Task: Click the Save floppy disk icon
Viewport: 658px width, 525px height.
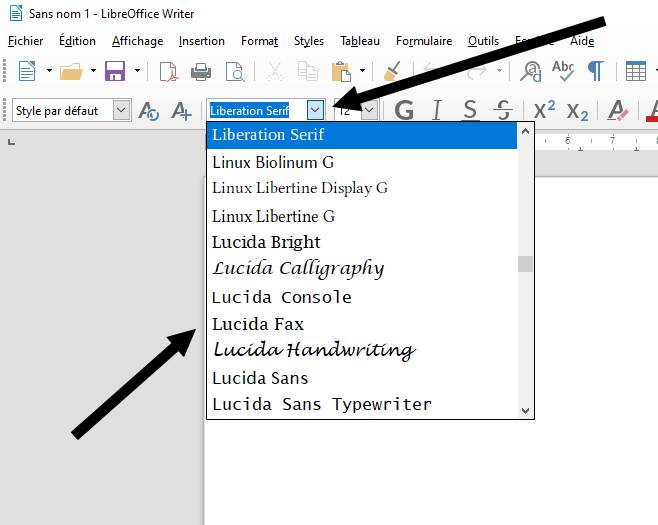Action: coord(115,71)
